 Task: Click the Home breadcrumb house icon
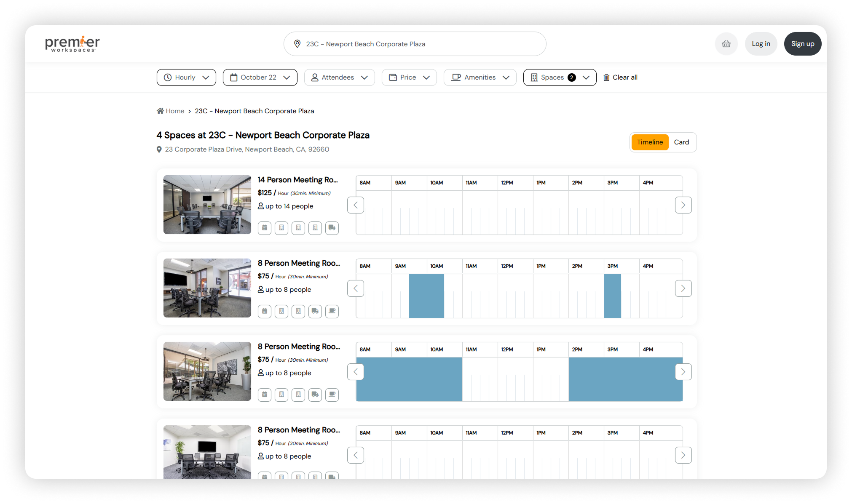pyautogui.click(x=160, y=111)
